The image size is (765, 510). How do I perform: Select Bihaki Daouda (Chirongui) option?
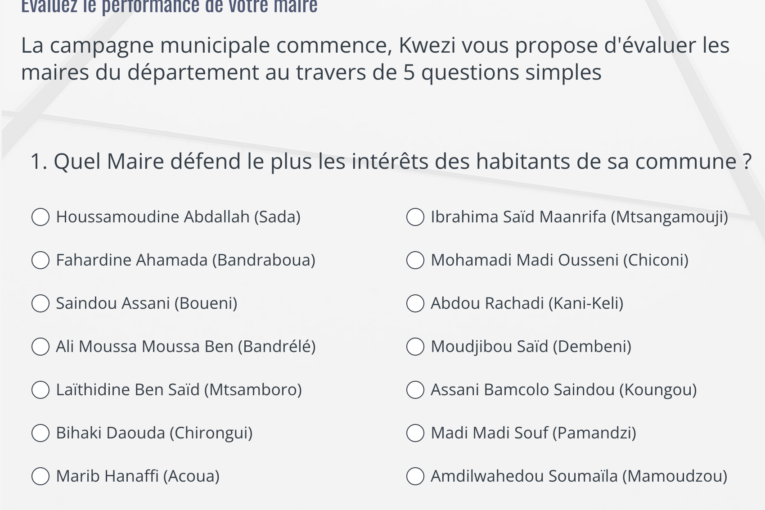tap(41, 433)
